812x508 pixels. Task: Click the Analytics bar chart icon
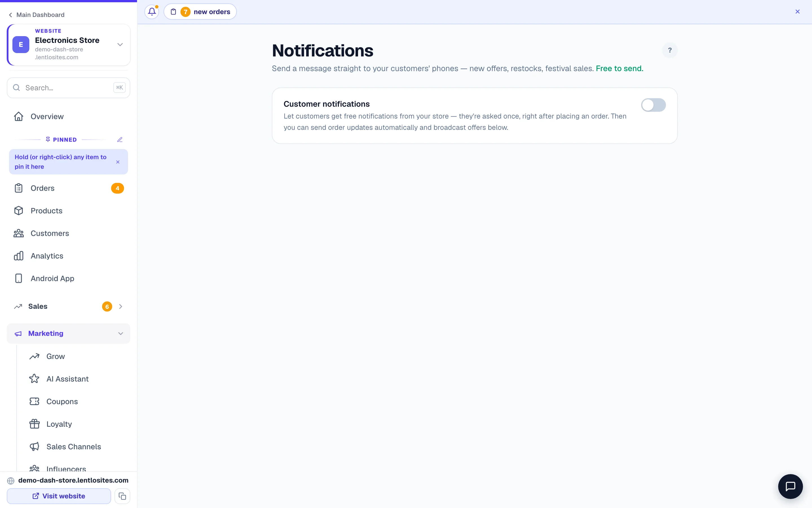coord(18,256)
